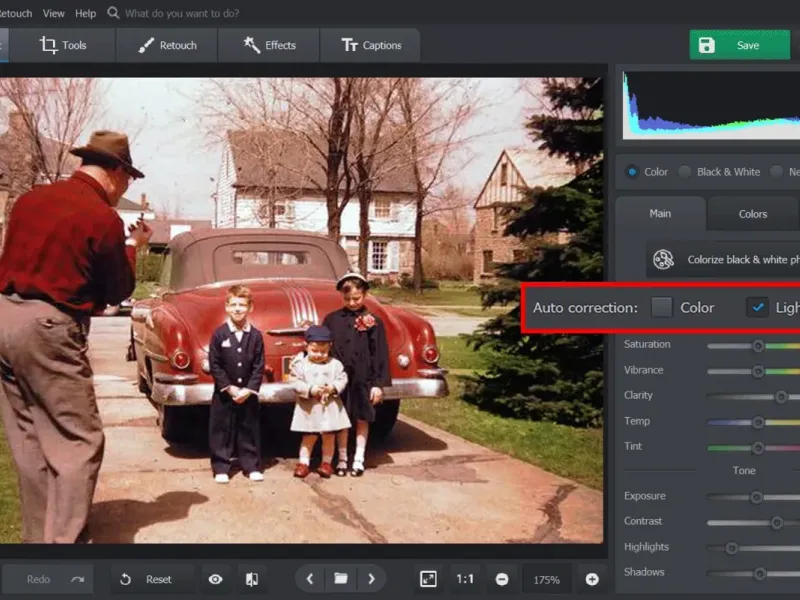Screen dimensions: 800x600
Task: Zoom in with the plus icon
Action: (592, 579)
